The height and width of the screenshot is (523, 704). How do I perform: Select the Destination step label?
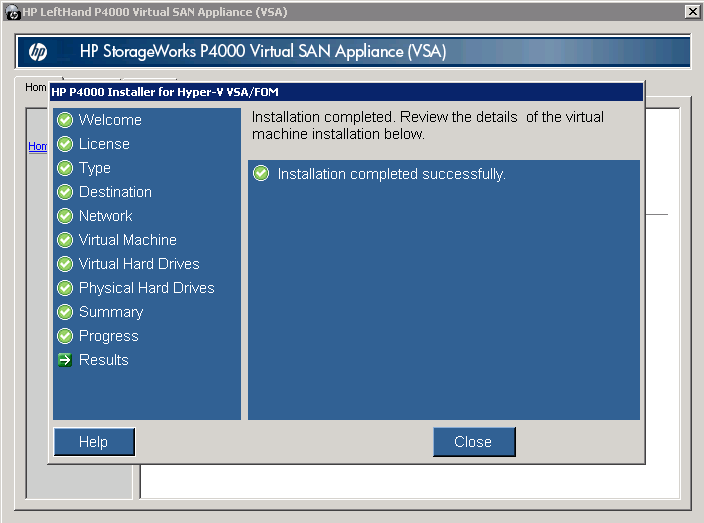(115, 192)
